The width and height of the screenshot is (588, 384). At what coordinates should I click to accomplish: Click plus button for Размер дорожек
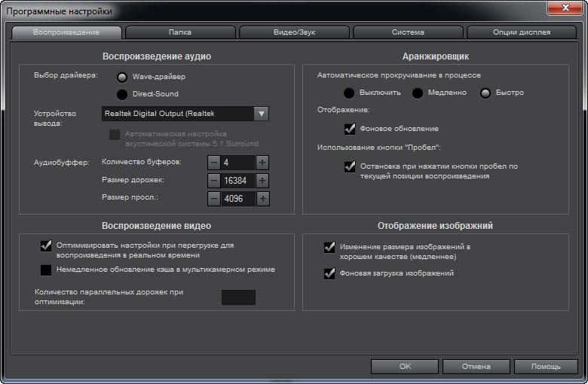pos(262,181)
